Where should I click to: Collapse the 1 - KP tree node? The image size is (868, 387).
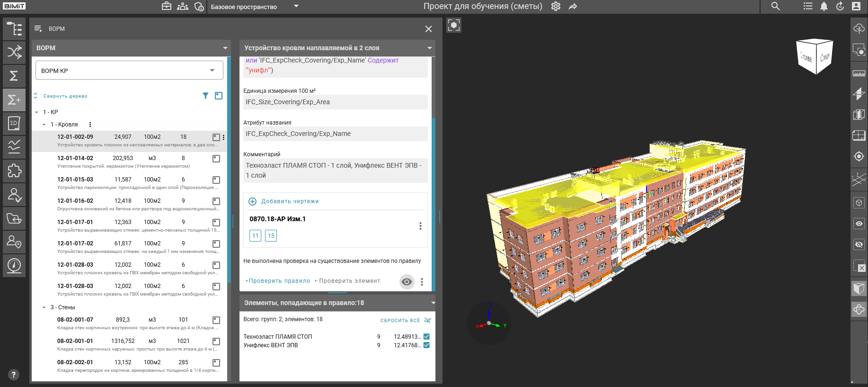(36, 112)
